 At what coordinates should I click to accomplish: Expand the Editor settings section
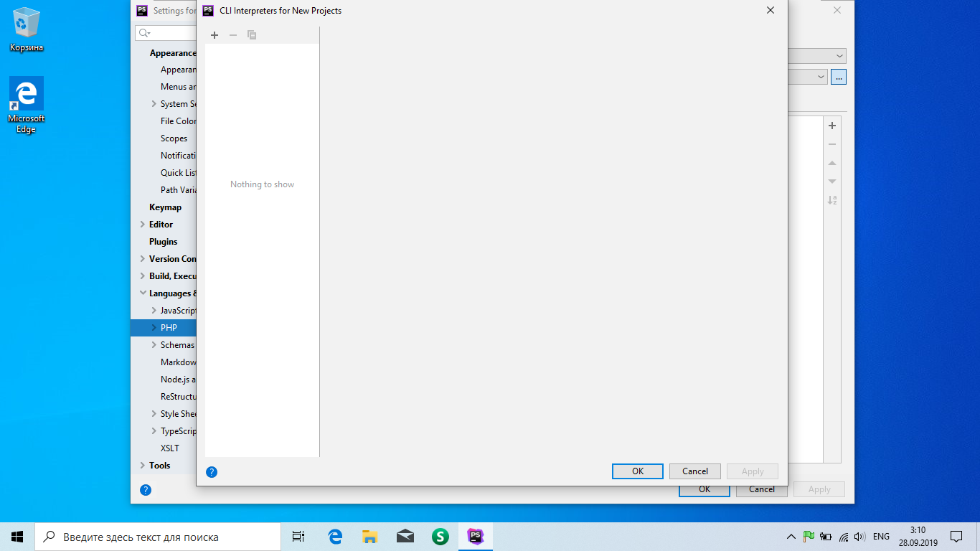coord(143,225)
